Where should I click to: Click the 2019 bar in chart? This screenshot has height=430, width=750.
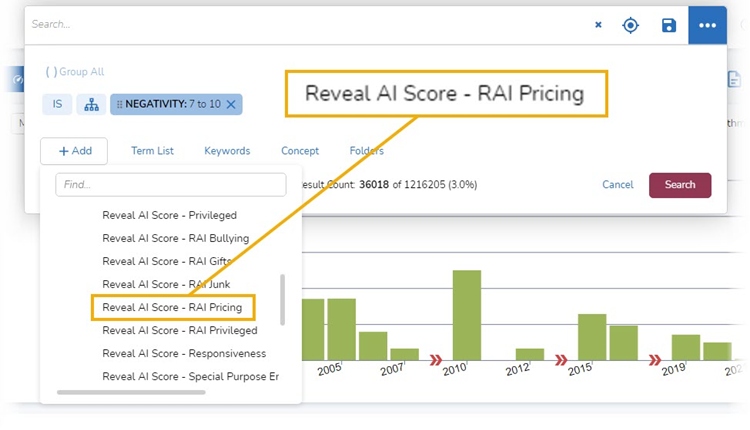[686, 347]
